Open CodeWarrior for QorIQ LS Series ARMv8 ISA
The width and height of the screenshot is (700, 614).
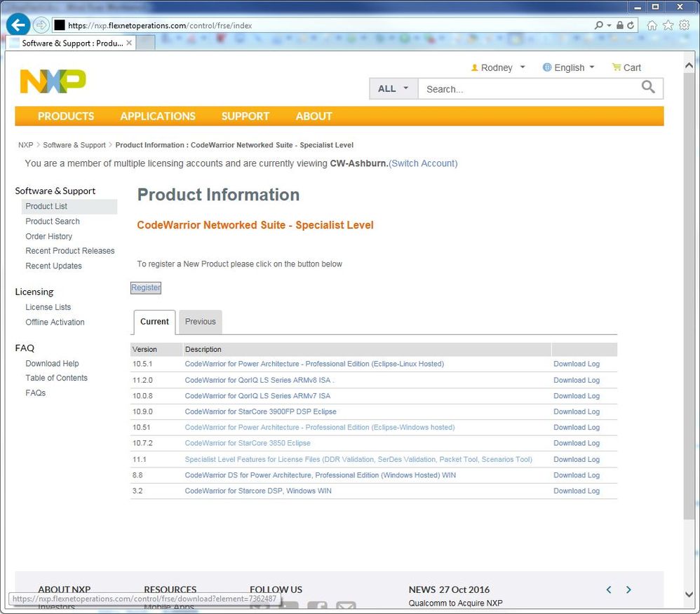pyautogui.click(x=259, y=380)
